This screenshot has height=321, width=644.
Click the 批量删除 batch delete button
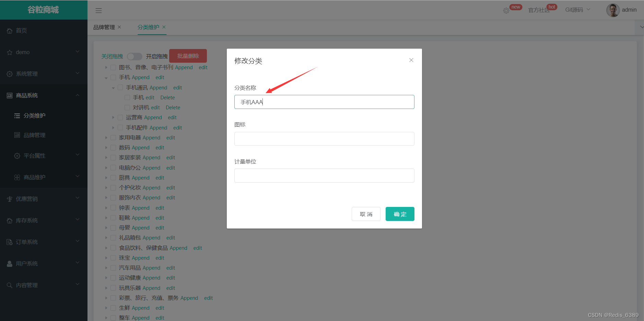point(188,56)
